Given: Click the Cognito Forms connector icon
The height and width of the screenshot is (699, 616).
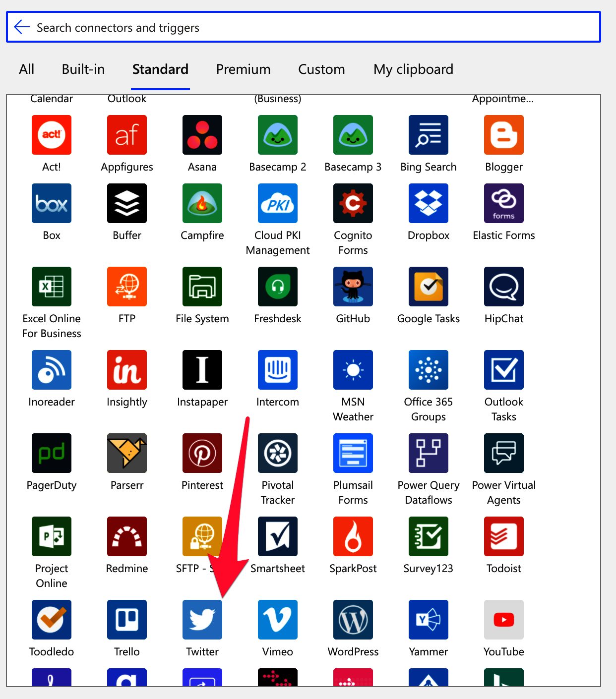Looking at the screenshot, I should [353, 203].
